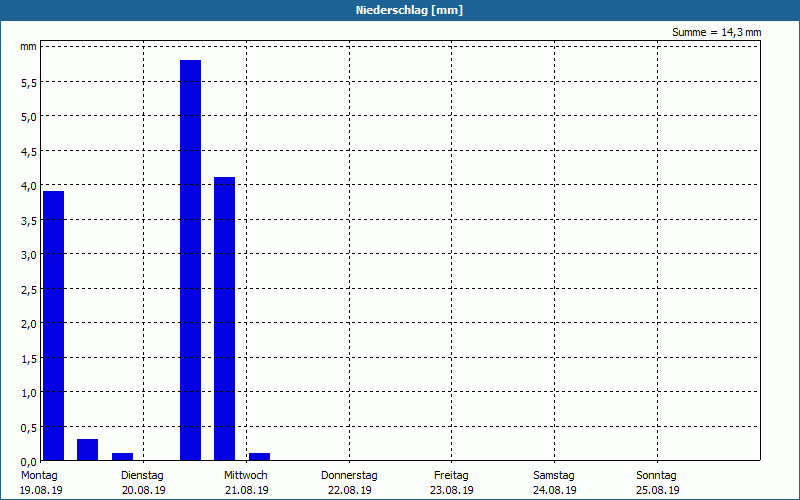This screenshot has width=800, height=500.
Task: Click the 'Dienstag' day label
Action: point(142,476)
